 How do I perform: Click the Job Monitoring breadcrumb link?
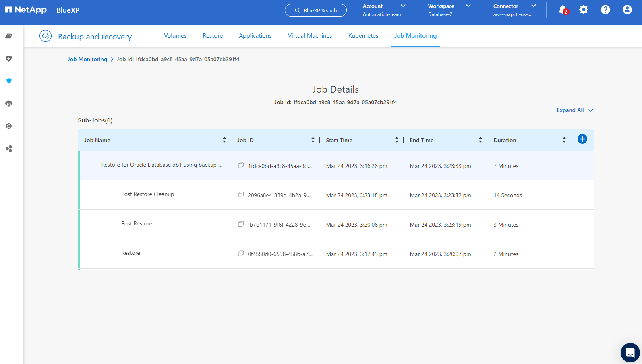coord(87,59)
